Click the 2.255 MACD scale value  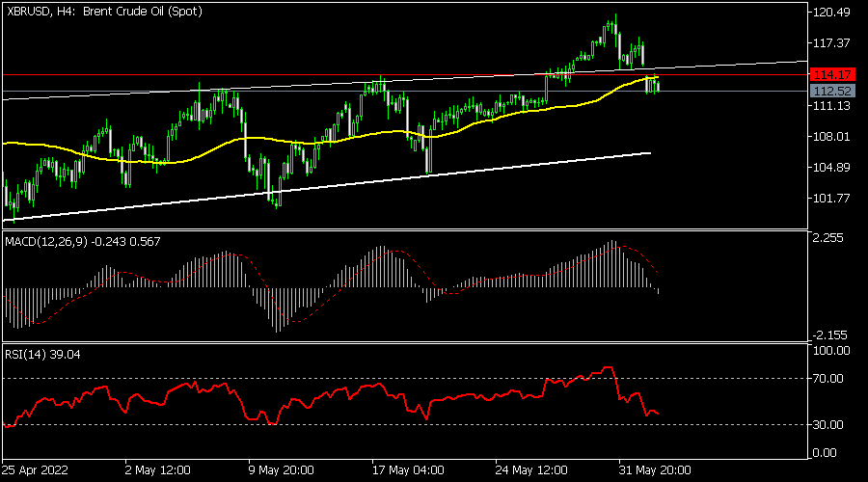[828, 238]
